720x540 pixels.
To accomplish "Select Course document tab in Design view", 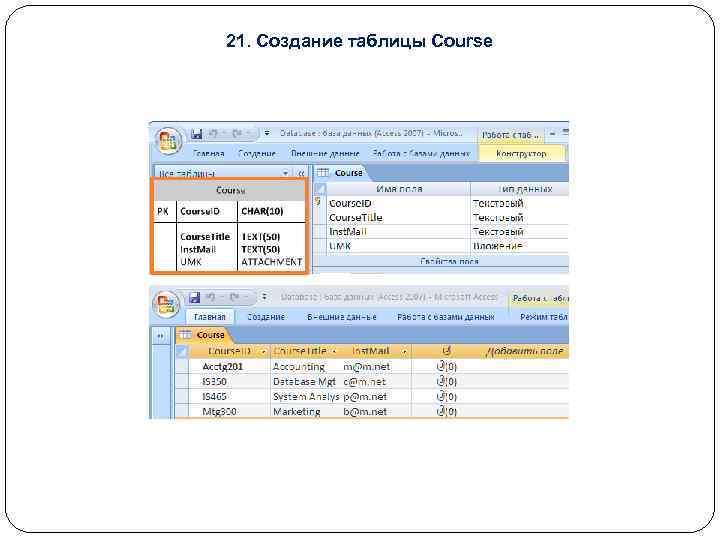I will tap(349, 173).
